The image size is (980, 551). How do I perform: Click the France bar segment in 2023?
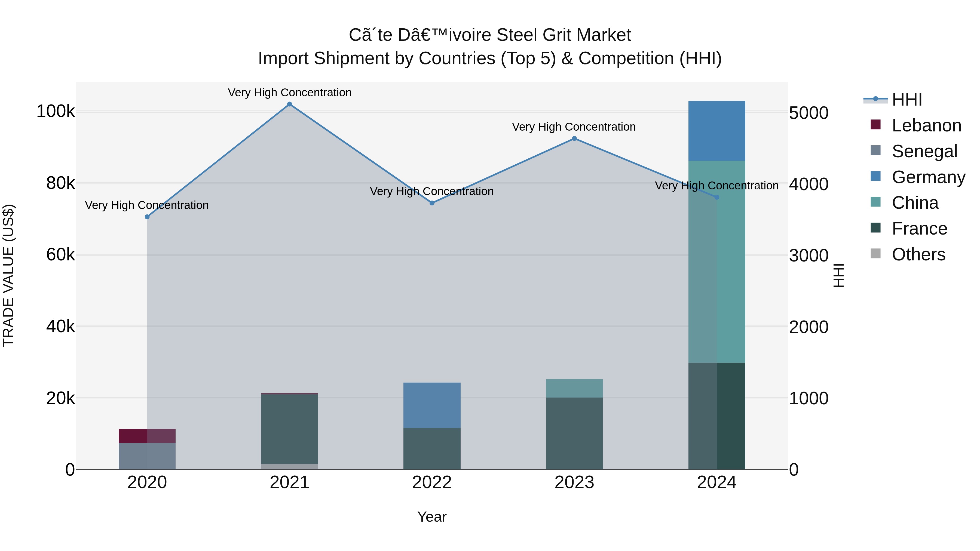point(574,433)
